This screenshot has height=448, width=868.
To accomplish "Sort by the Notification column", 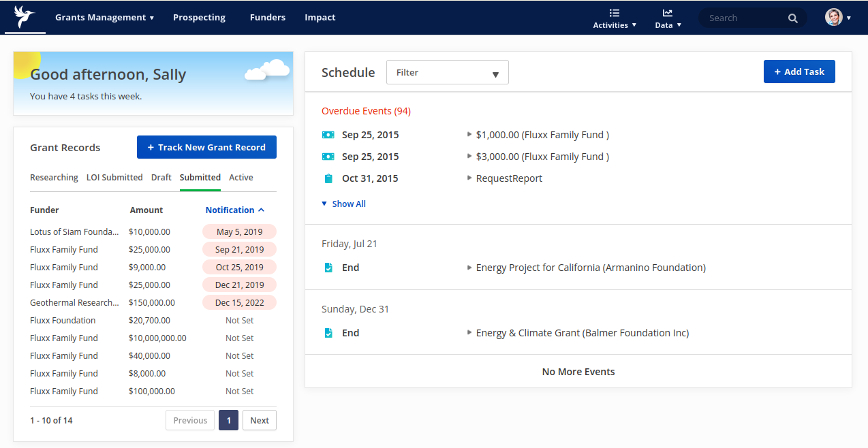I will 235,210.
